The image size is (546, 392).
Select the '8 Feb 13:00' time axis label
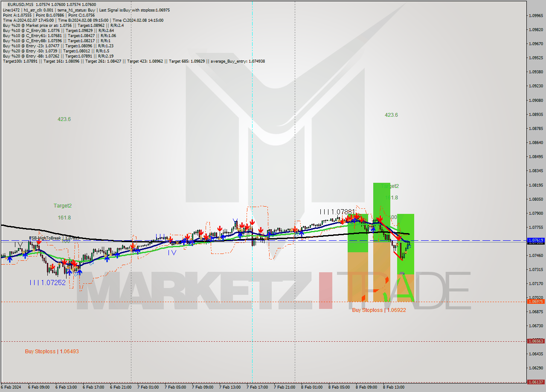click(x=394, y=387)
